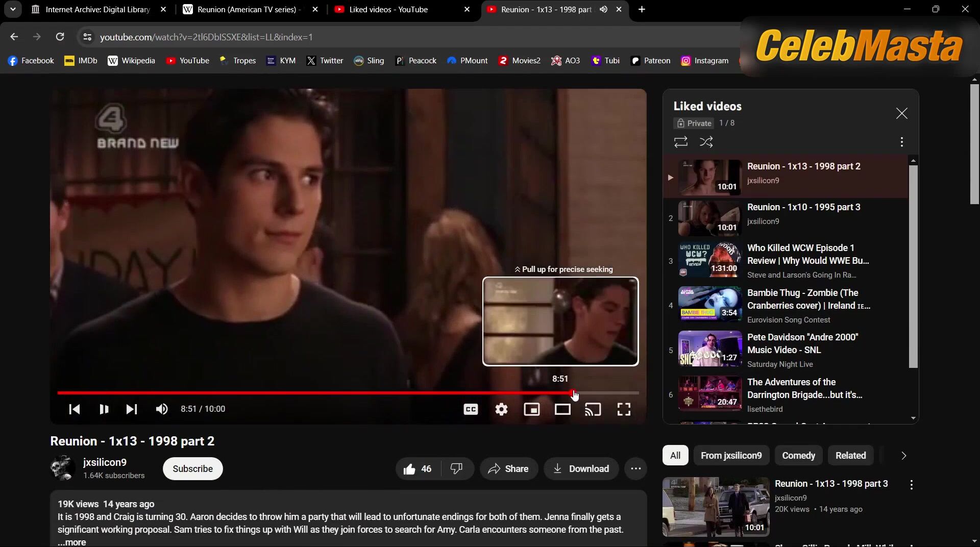Image resolution: width=980 pixels, height=547 pixels.
Task: Open the PMount bookmark
Action: click(467, 61)
